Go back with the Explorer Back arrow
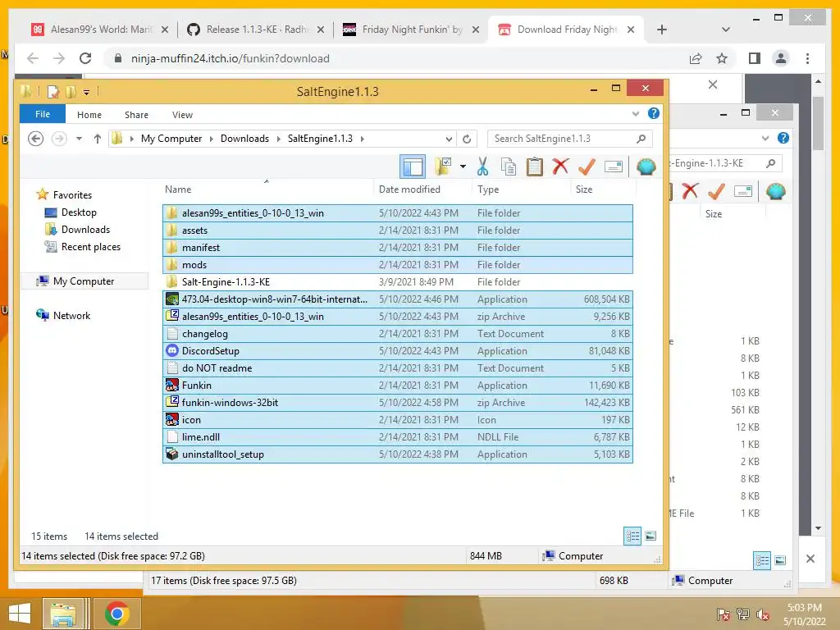Screen dimensions: 840x630 36,139
